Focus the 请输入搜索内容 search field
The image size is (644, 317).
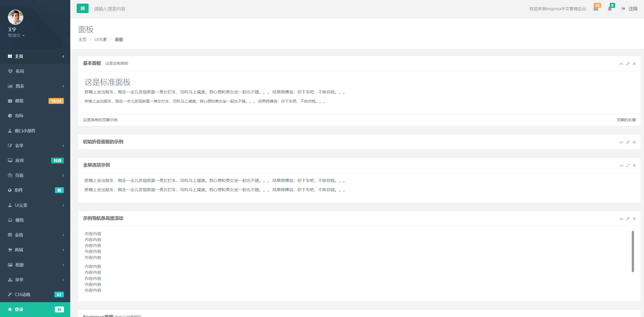[110, 9]
